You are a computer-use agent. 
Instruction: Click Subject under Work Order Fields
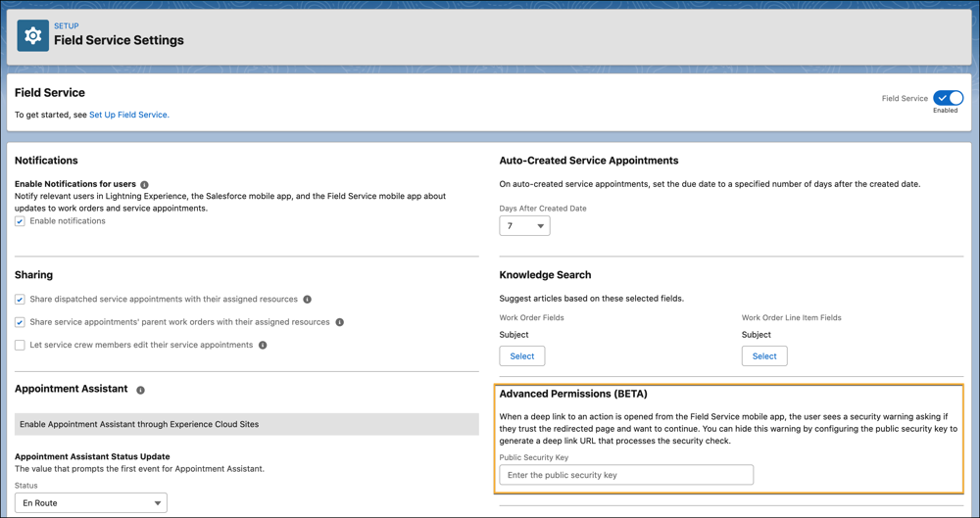[x=514, y=335]
